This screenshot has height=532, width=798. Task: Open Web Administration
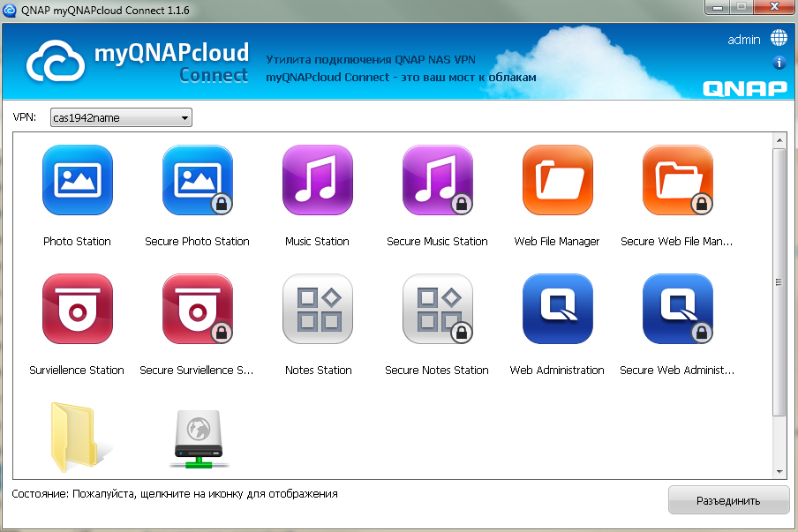click(x=558, y=309)
